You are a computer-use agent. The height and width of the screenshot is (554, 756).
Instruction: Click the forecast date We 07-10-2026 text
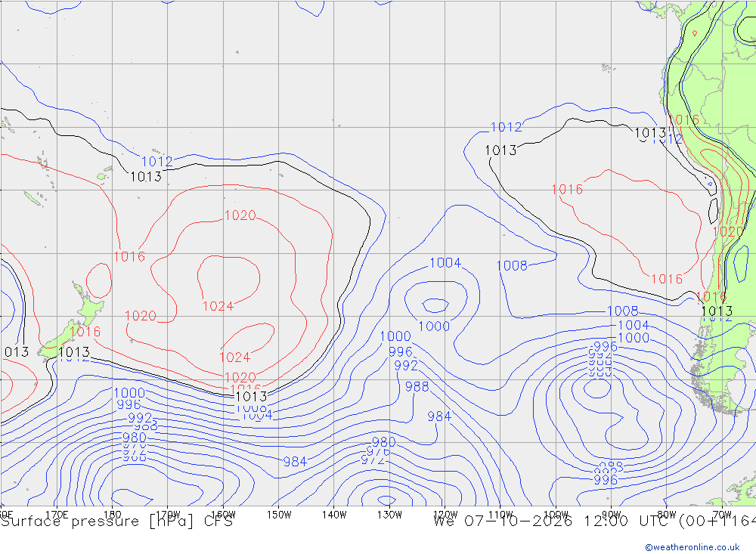503,522
